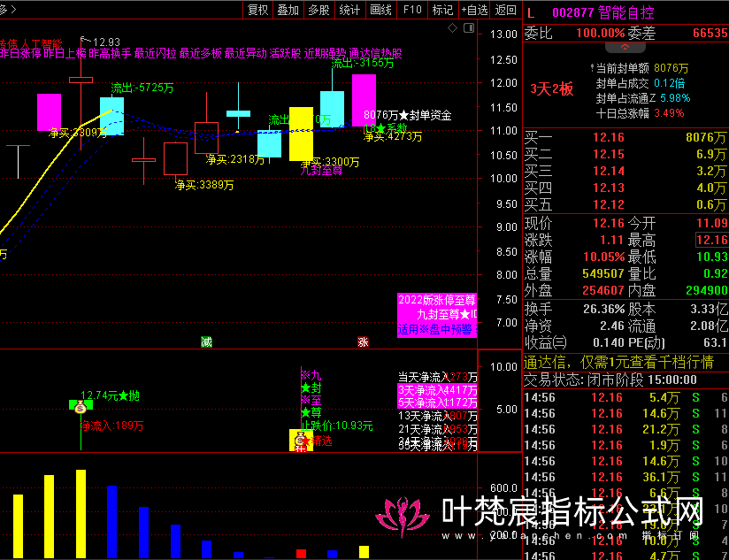Click the 总量 549507 value
This screenshot has width=729, height=560.
(603, 273)
